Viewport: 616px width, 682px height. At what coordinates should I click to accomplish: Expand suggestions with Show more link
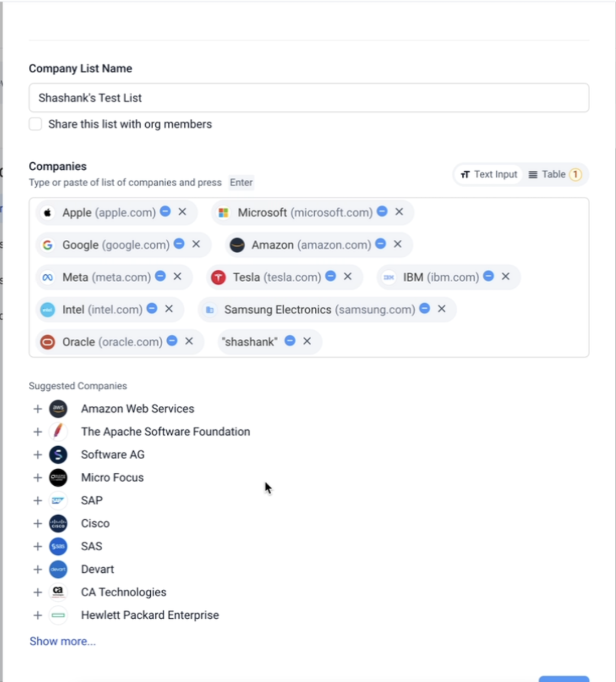tap(63, 641)
